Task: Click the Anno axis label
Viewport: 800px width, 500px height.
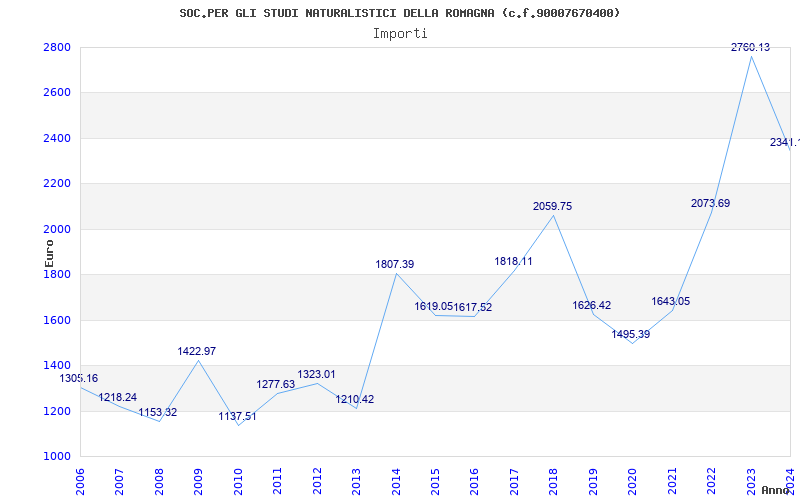Action: coord(778,490)
